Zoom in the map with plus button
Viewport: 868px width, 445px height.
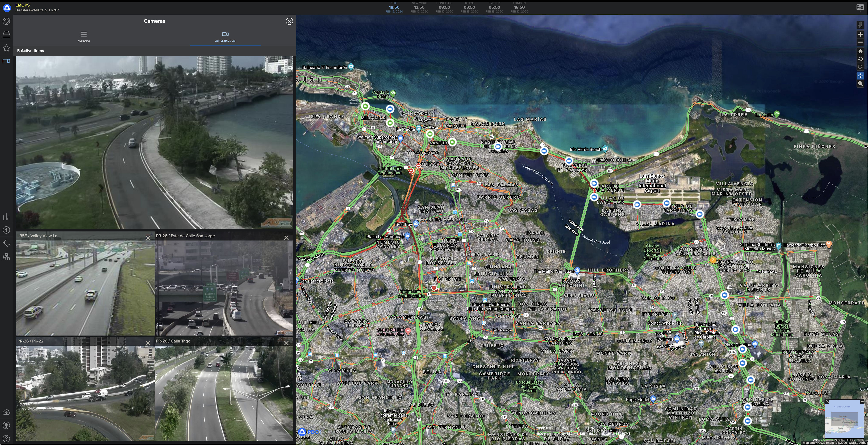click(860, 34)
